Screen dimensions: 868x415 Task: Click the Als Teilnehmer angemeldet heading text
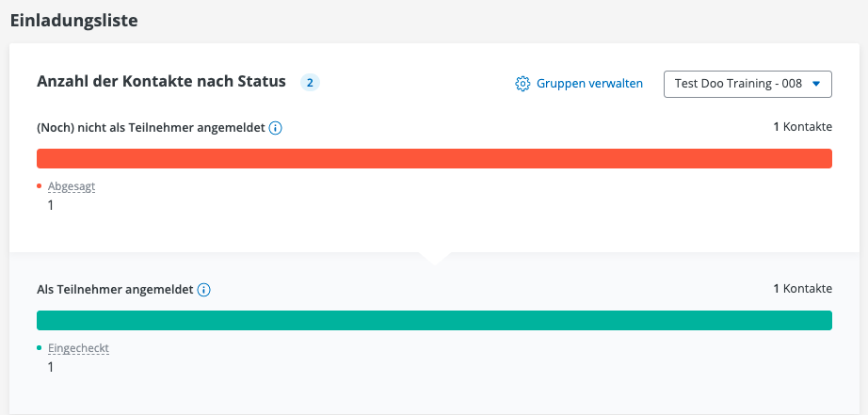pyautogui.click(x=115, y=290)
